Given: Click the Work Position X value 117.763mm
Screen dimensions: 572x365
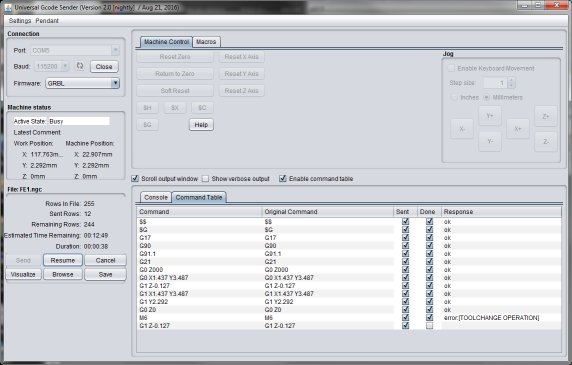Looking at the screenshot, I should pyautogui.click(x=46, y=154).
